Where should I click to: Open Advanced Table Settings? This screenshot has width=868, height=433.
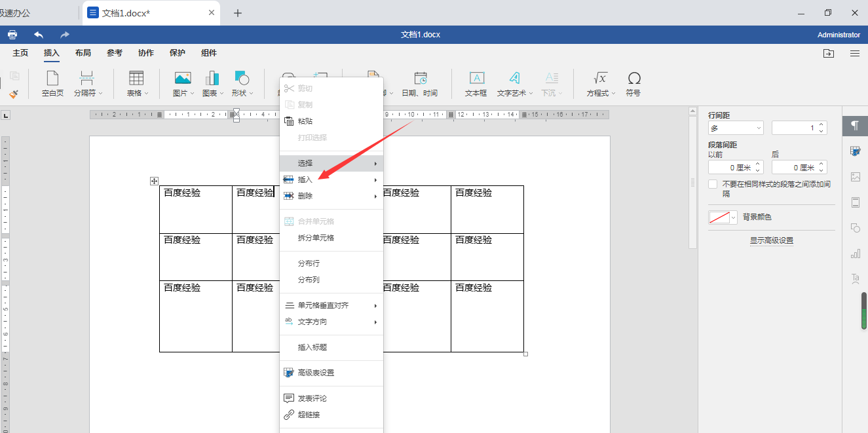[x=331, y=373]
